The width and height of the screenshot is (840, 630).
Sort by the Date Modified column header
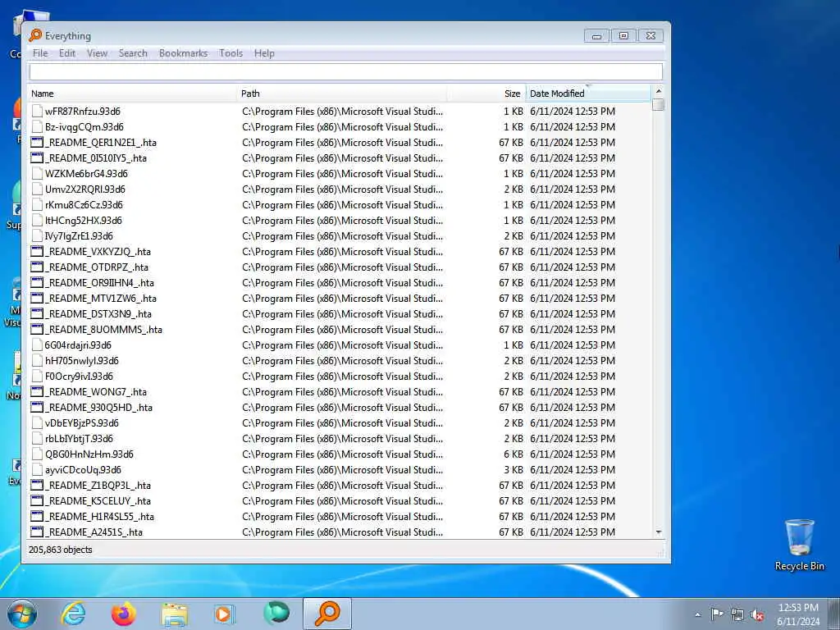click(588, 94)
